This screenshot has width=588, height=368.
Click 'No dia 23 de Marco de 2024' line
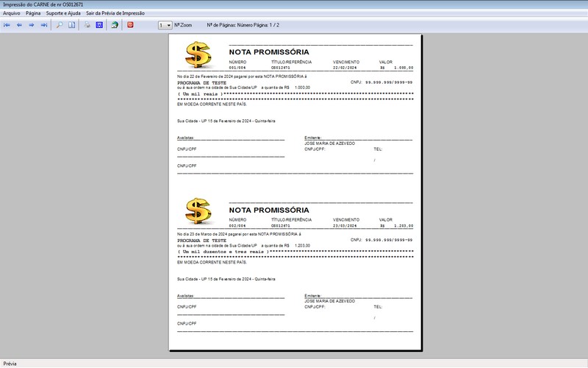pyautogui.click(x=239, y=234)
